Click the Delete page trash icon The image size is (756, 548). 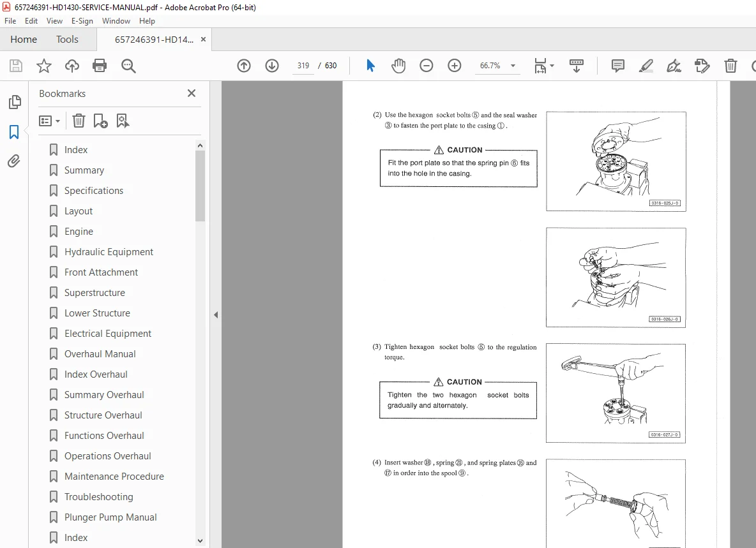[730, 66]
